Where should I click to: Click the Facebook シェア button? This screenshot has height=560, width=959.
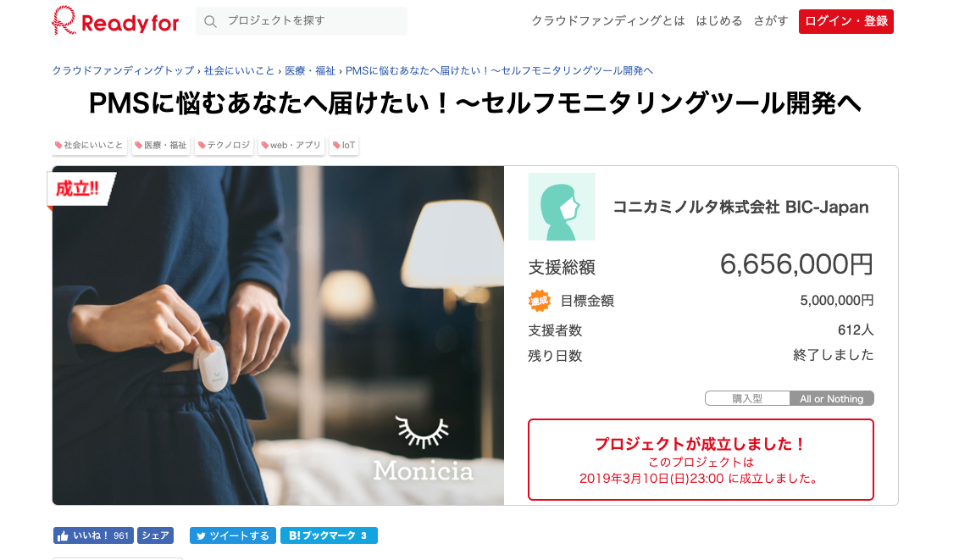click(155, 535)
